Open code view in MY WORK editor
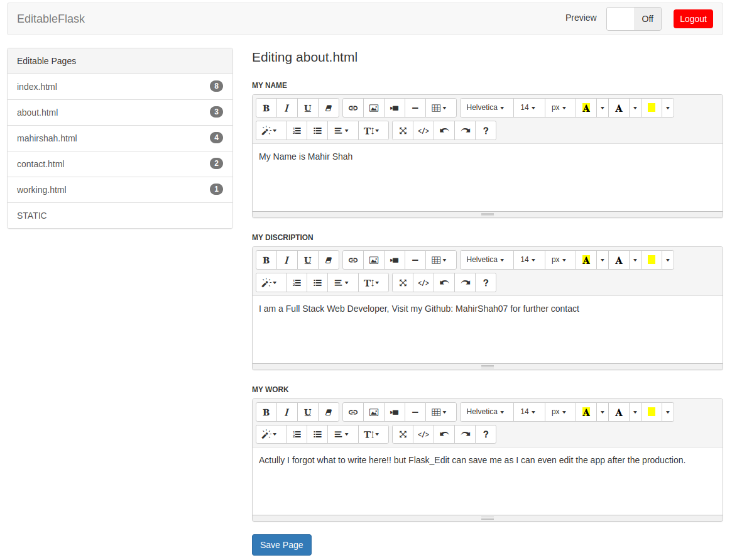Screen dimensions: 737x560 click(423, 434)
